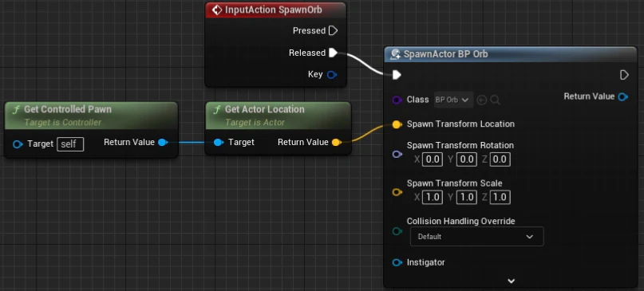644x291 pixels.
Task: Click the browse magnifier icon next to Class
Action: click(496, 100)
